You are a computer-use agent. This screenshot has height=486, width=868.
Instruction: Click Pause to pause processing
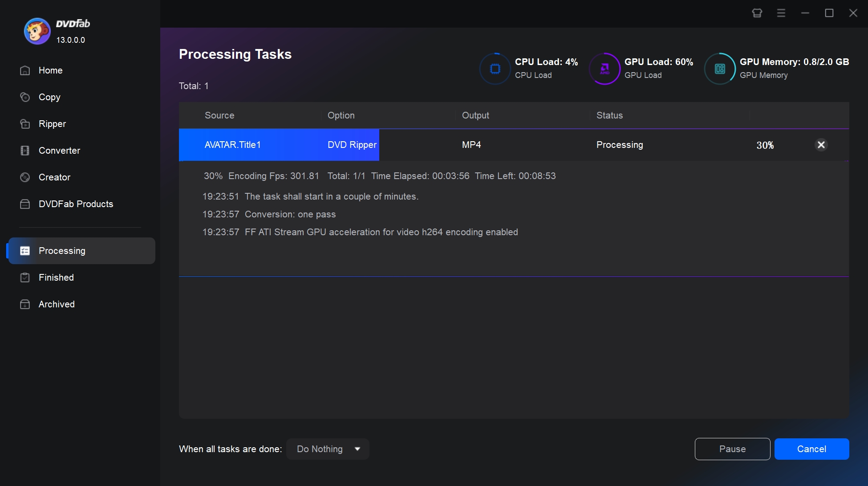pyautogui.click(x=732, y=449)
